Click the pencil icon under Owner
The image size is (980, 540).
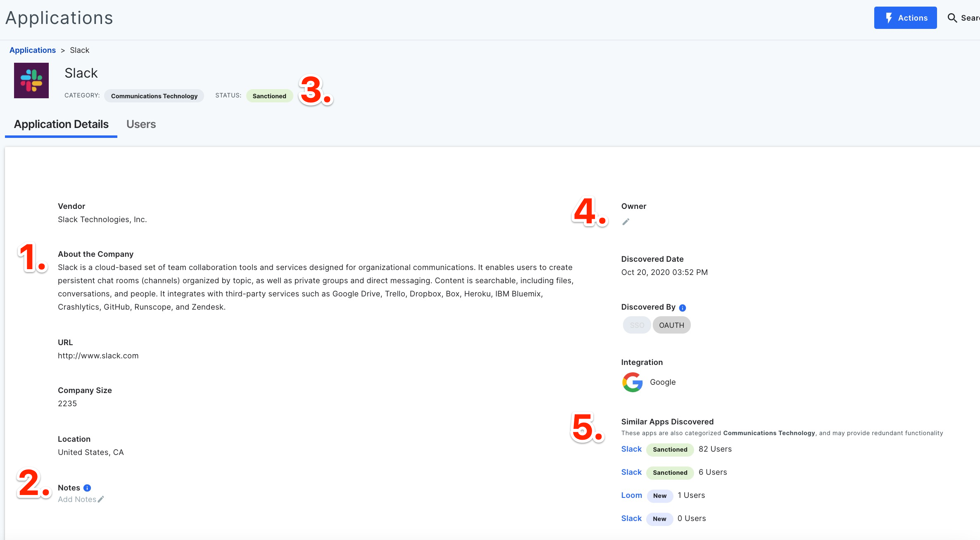click(626, 222)
